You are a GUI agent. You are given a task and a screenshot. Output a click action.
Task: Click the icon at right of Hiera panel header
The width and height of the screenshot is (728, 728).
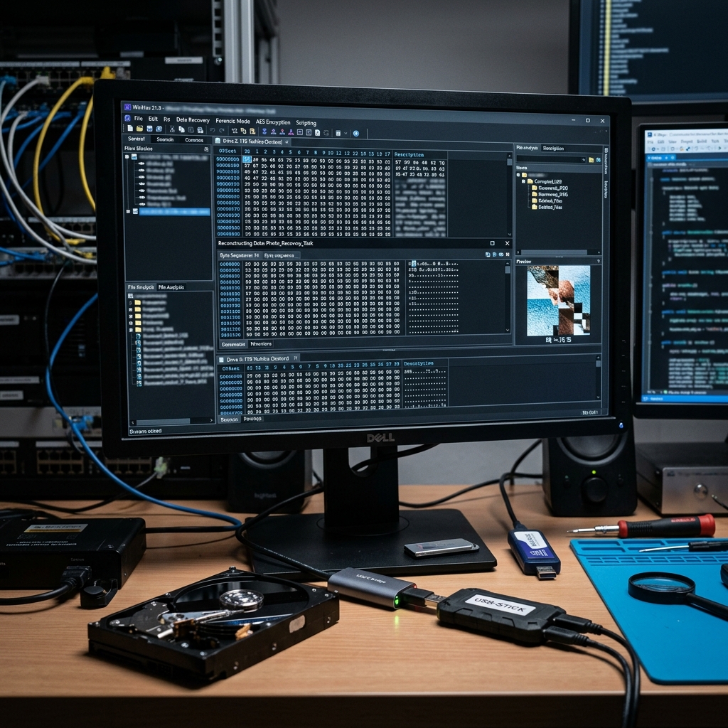point(206,149)
